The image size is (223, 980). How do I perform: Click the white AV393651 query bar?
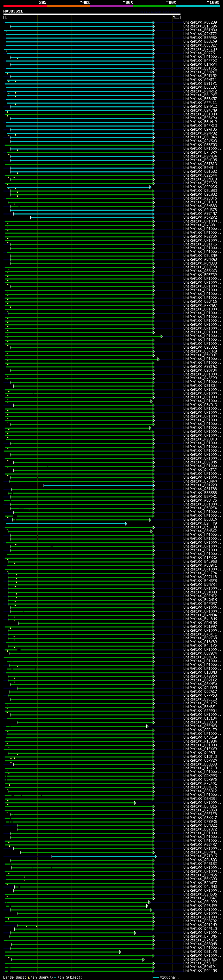(x=92, y=14)
